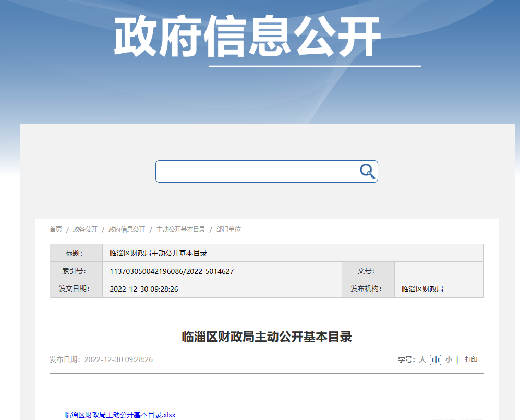520x420 pixels.
Task: Click 打印 to print the page
Action: tap(471, 359)
